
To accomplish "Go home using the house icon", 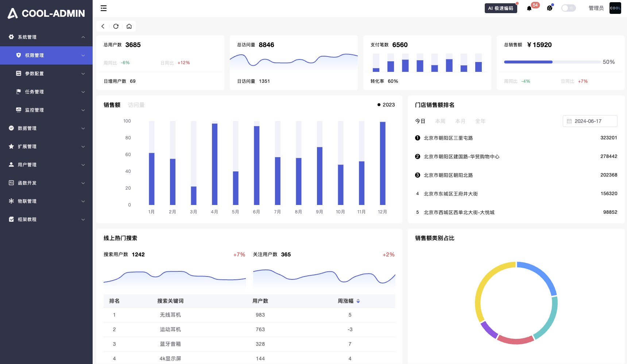I will [x=129, y=26].
